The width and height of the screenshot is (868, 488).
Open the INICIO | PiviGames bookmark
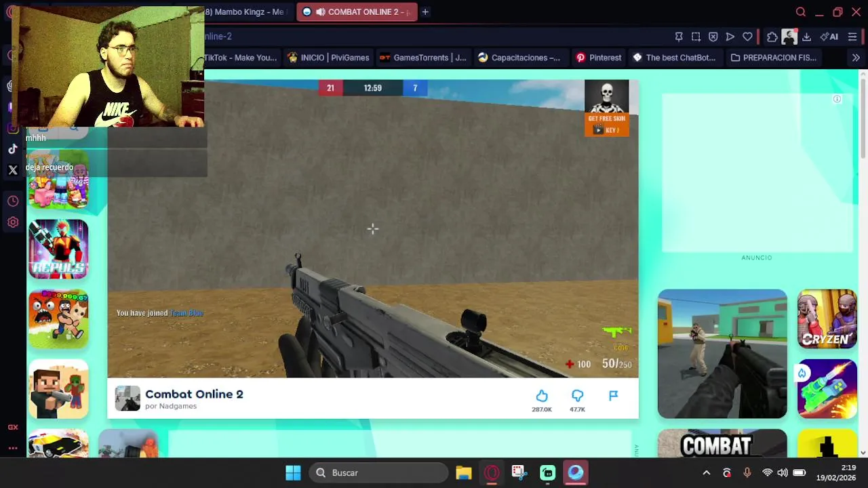click(x=329, y=58)
